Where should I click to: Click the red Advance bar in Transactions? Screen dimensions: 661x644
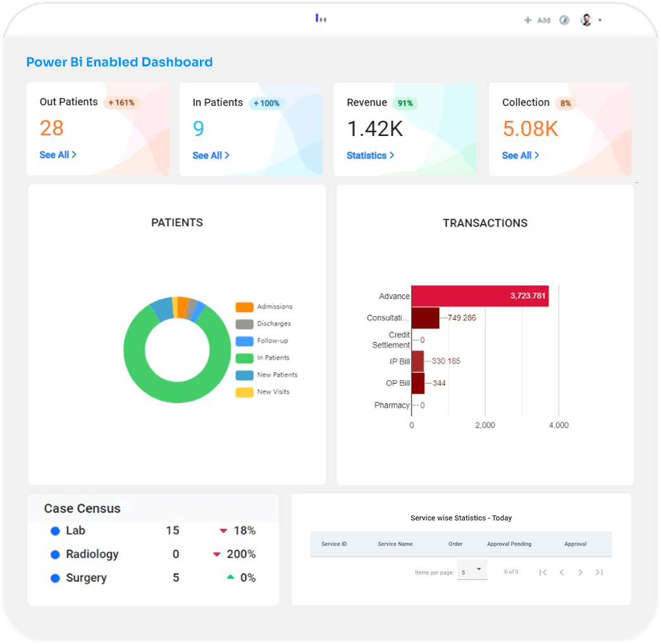[x=479, y=296]
